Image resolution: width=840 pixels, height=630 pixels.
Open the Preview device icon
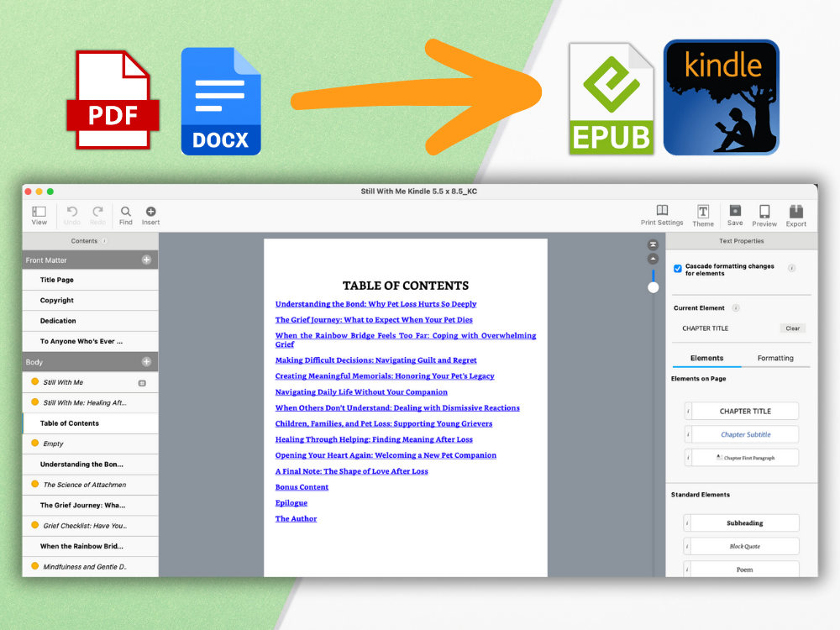764,211
